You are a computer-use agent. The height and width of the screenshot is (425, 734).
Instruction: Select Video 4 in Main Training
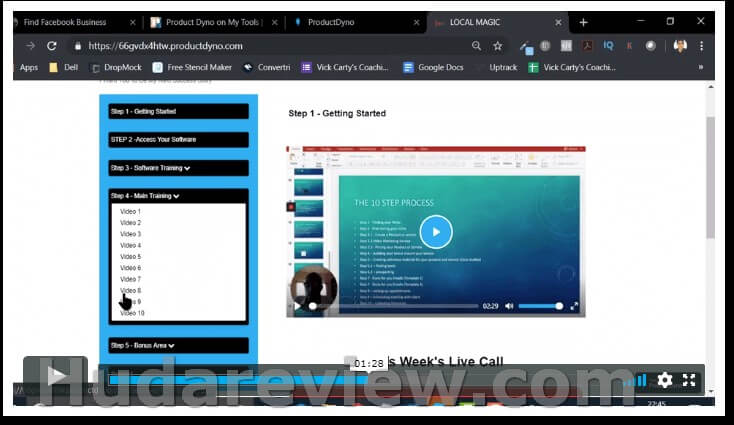click(130, 245)
